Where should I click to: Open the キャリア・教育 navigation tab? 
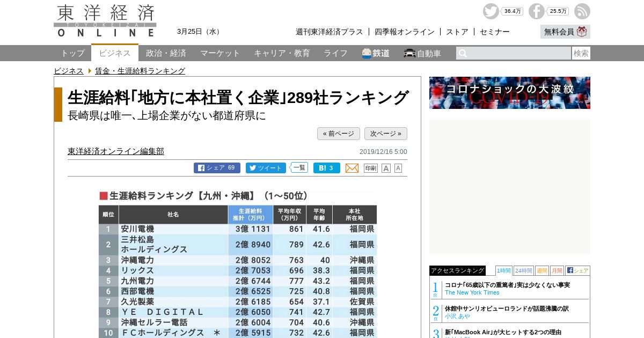point(282,53)
